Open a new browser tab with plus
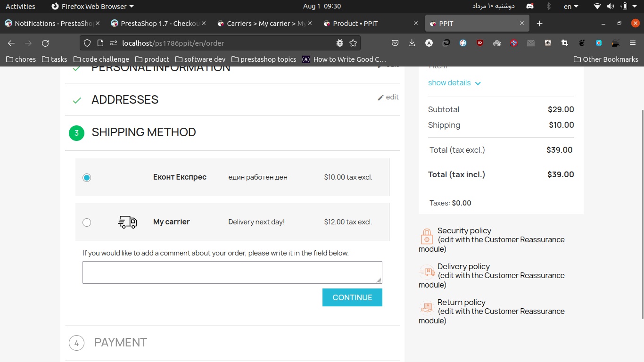 point(540,23)
